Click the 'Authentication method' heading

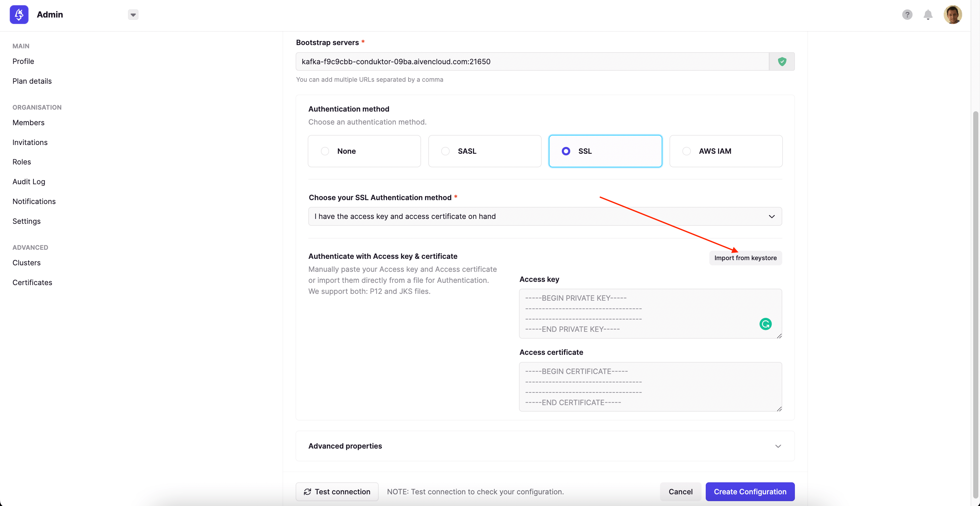pyautogui.click(x=349, y=109)
